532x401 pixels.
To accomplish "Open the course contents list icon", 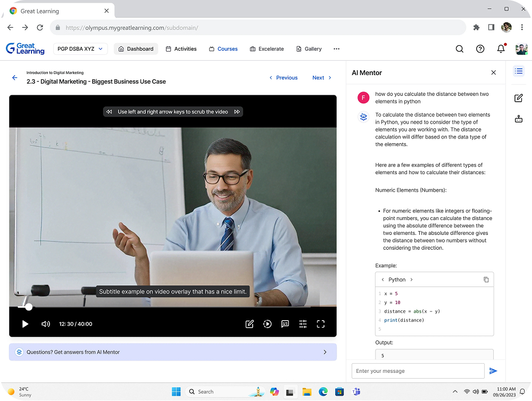I will (519, 71).
